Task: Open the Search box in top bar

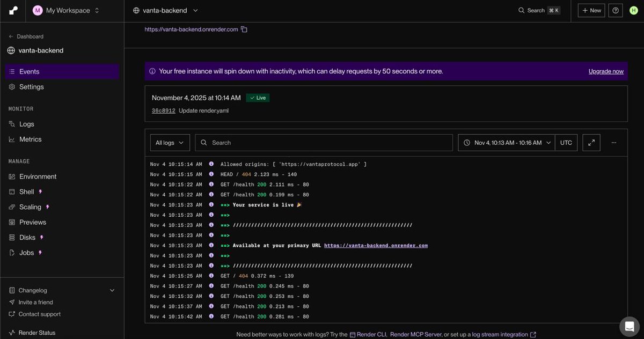Action: tap(539, 10)
